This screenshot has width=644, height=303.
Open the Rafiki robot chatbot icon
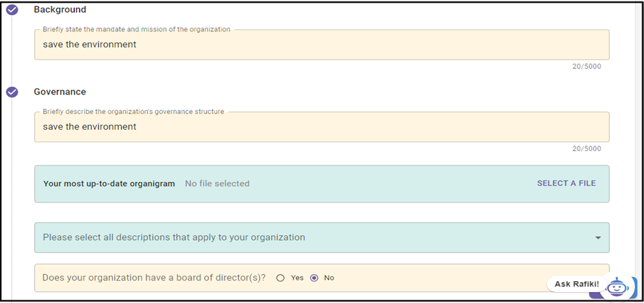coord(615,285)
